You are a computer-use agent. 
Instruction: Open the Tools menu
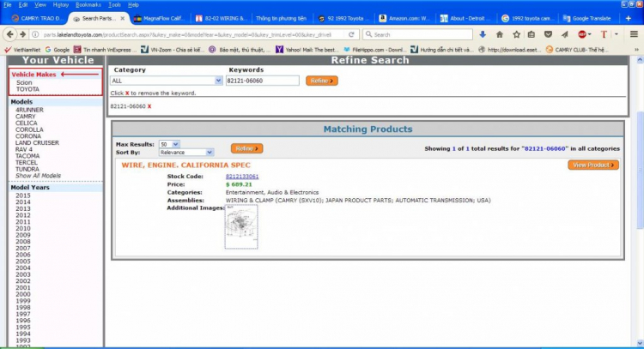click(114, 5)
